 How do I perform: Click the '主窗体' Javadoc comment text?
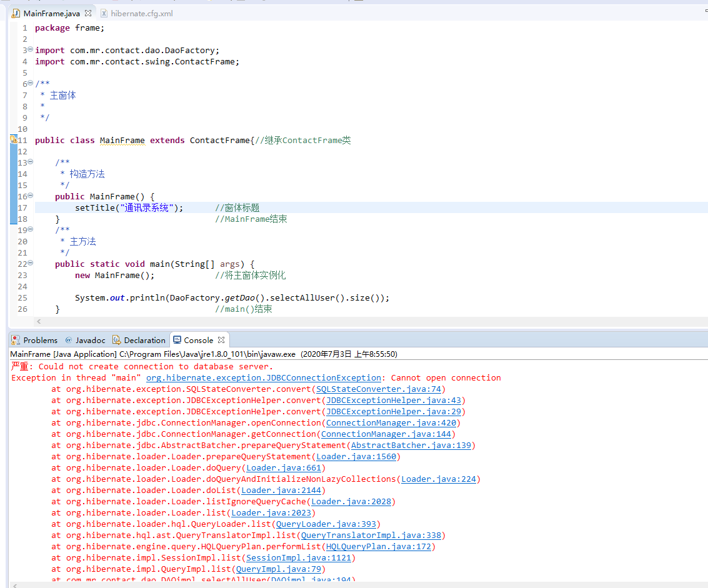[62, 95]
